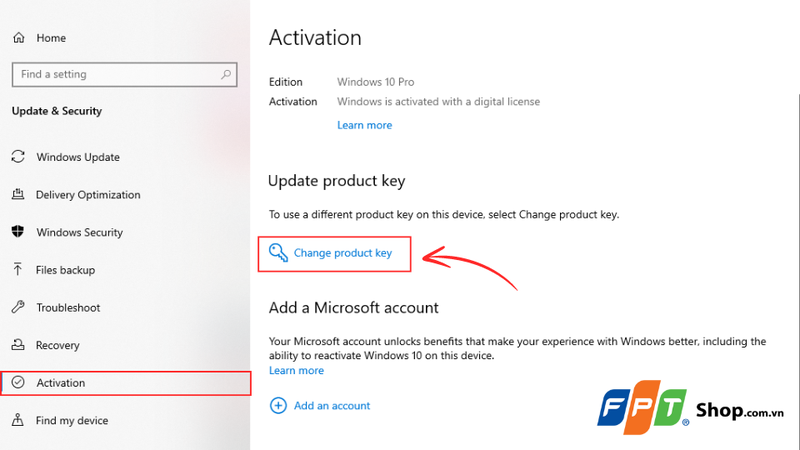Click the Windows Update sync icon
The height and width of the screenshot is (450, 800).
18,157
